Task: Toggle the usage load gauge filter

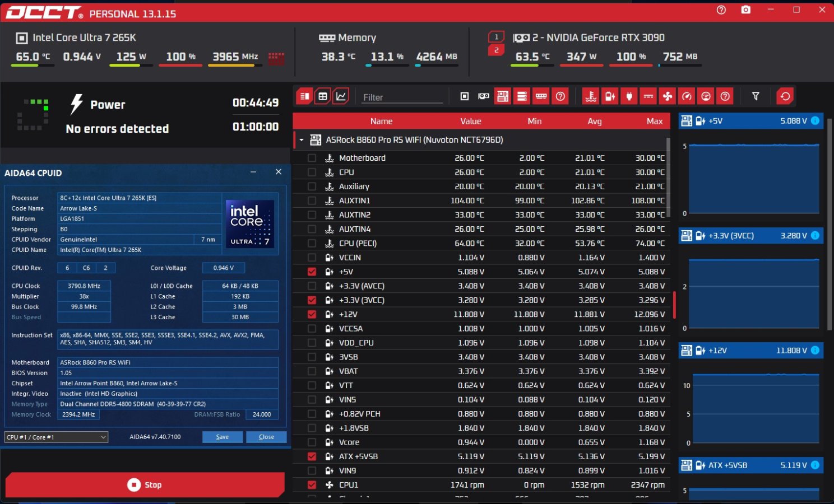Action: click(706, 96)
